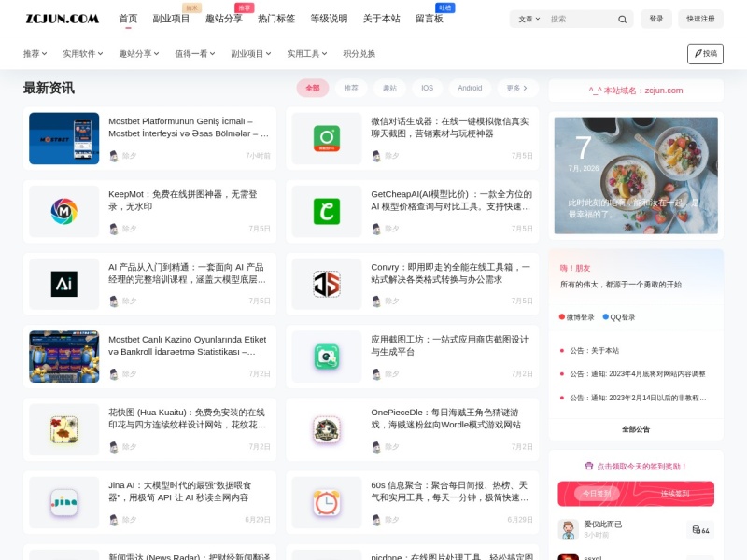The width and height of the screenshot is (747, 560).
Task: View 全部公告 announcements
Action: click(636, 429)
